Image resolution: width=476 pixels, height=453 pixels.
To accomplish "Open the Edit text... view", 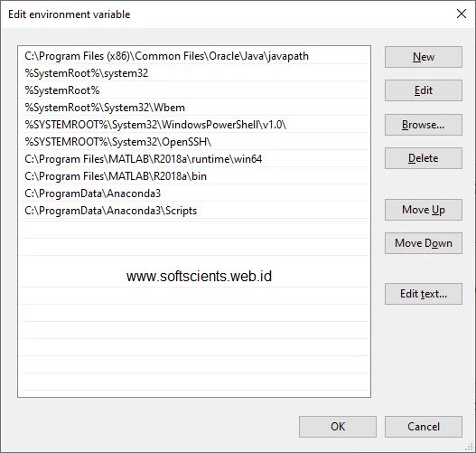I will pyautogui.click(x=424, y=294).
